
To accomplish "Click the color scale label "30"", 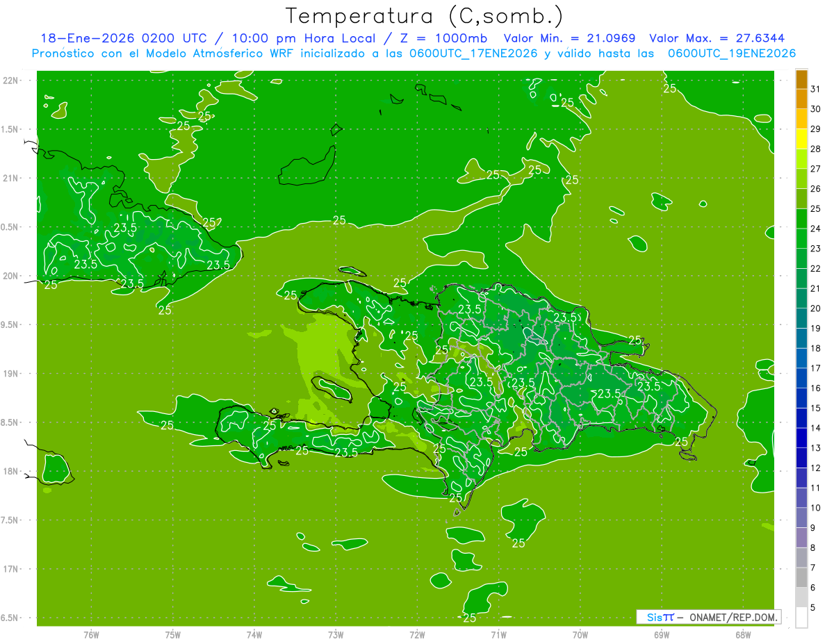I will (815, 109).
